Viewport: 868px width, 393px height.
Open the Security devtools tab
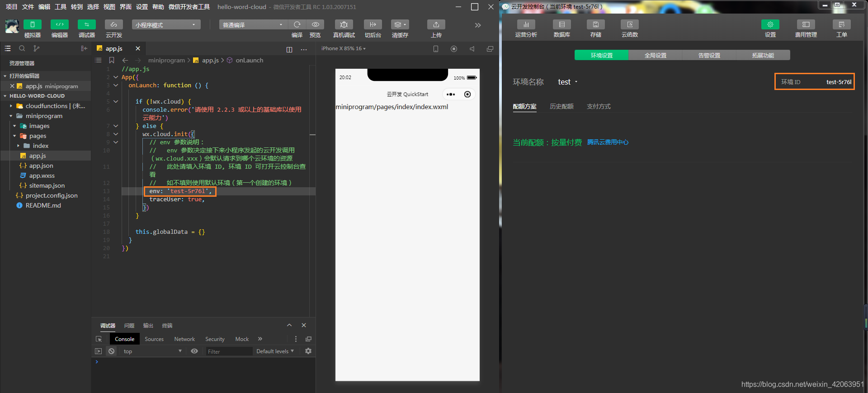point(215,339)
